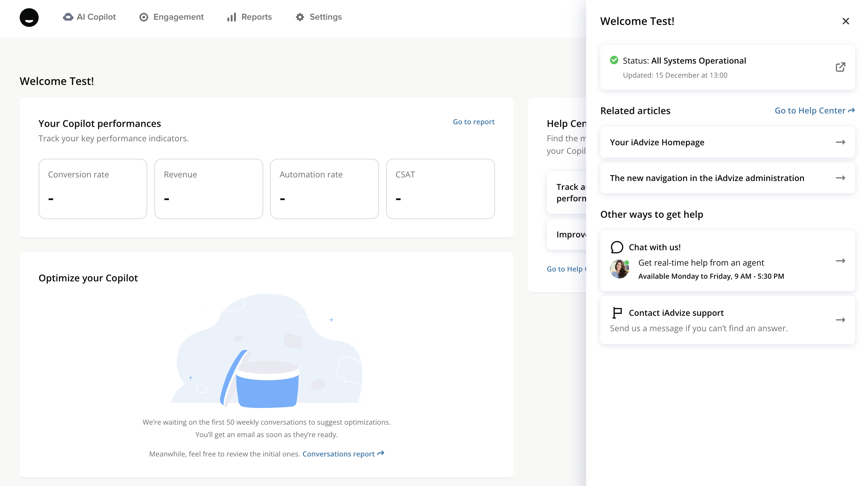
Task: Click the Contact iAdvize support flag icon
Action: (617, 313)
